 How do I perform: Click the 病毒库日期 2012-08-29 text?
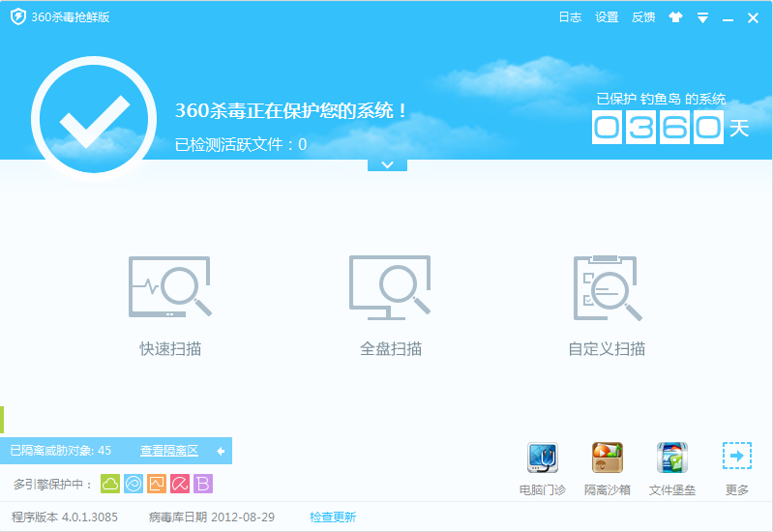coord(212,517)
